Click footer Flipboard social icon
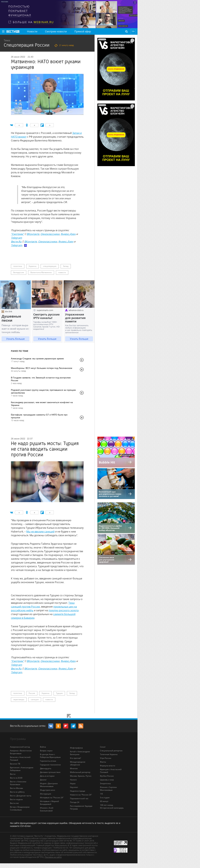 (x=66, y=726)
